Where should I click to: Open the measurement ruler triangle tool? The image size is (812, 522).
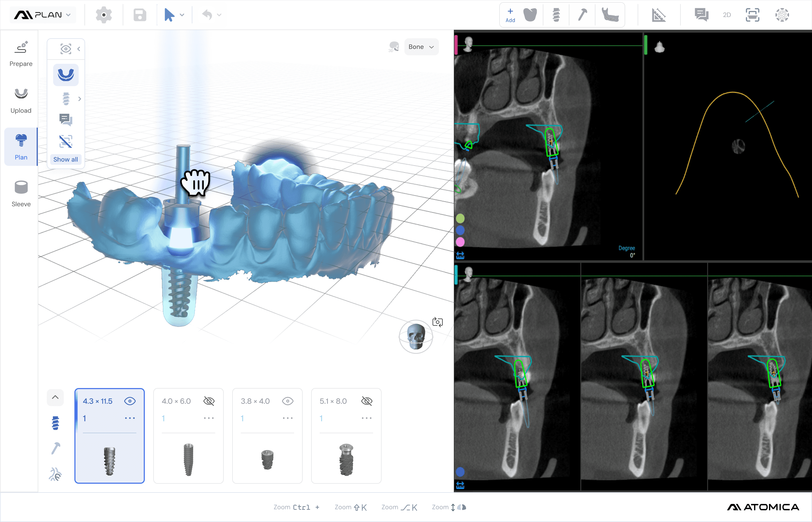click(658, 15)
